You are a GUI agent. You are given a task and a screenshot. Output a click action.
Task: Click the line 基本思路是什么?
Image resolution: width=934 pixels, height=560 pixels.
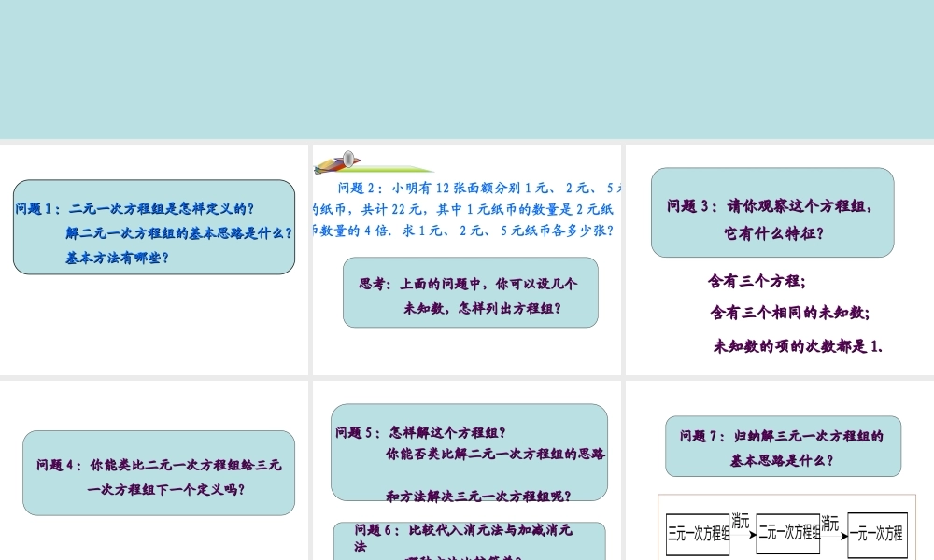coord(782,460)
